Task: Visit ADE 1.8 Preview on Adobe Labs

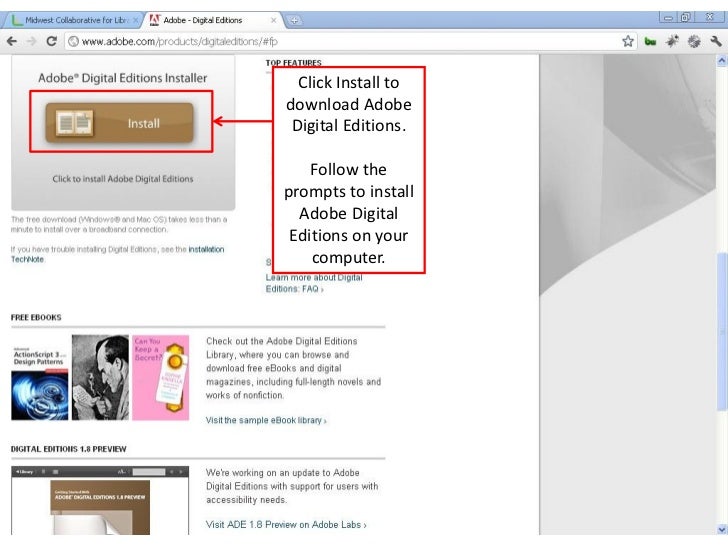Action: tap(286, 525)
